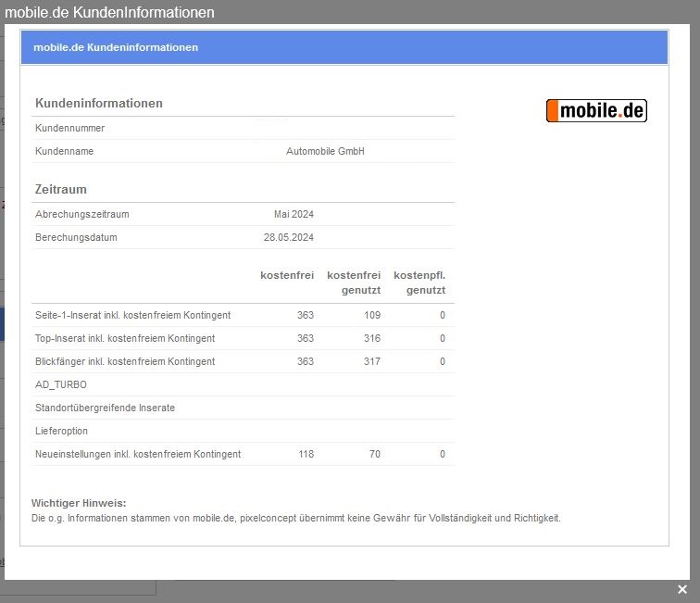
Task: Select the 'Mai 2024' value
Action: point(294,214)
